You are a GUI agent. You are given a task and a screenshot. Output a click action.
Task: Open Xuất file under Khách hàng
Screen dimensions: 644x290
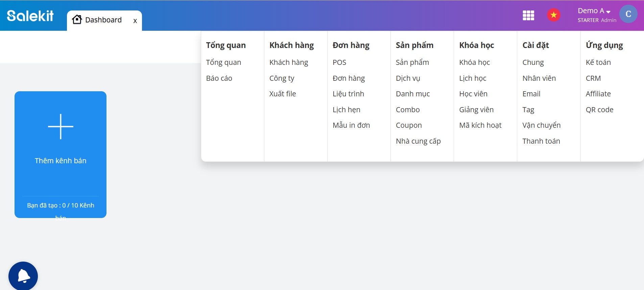tap(283, 94)
